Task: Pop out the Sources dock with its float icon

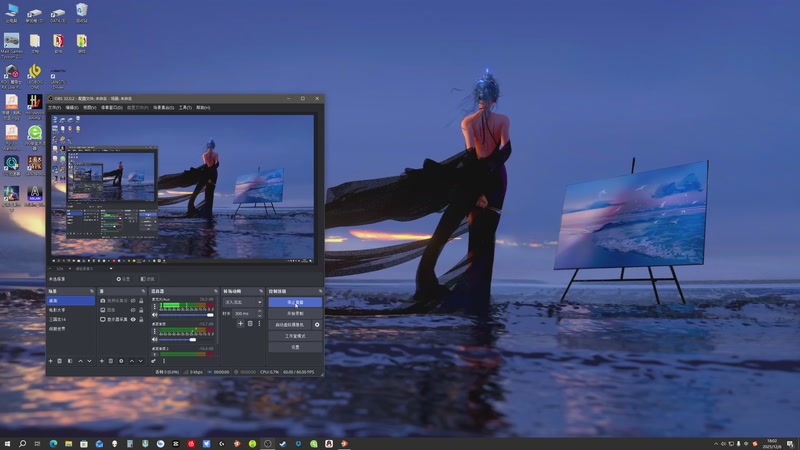Action: tap(143, 291)
